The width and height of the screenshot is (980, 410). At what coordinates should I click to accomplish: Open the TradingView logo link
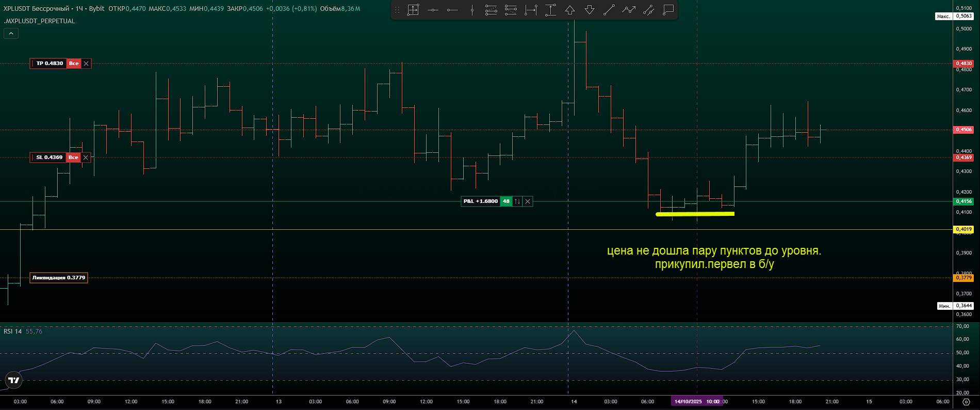[14, 381]
